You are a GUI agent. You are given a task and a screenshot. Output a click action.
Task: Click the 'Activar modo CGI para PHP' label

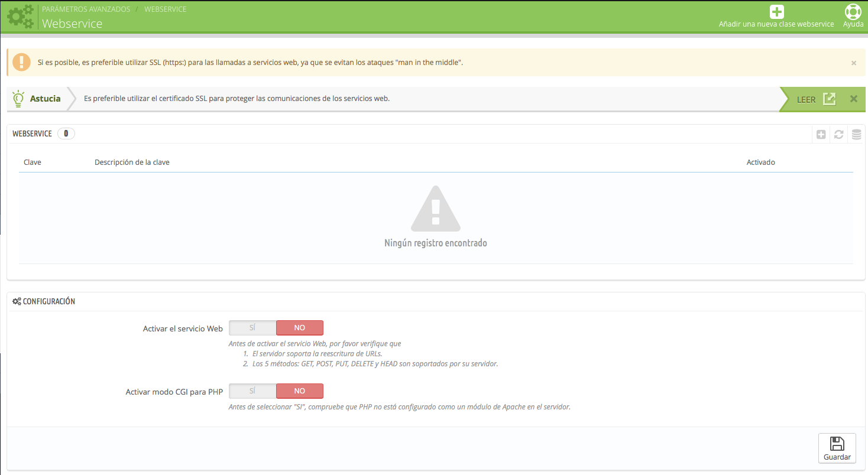(x=174, y=392)
